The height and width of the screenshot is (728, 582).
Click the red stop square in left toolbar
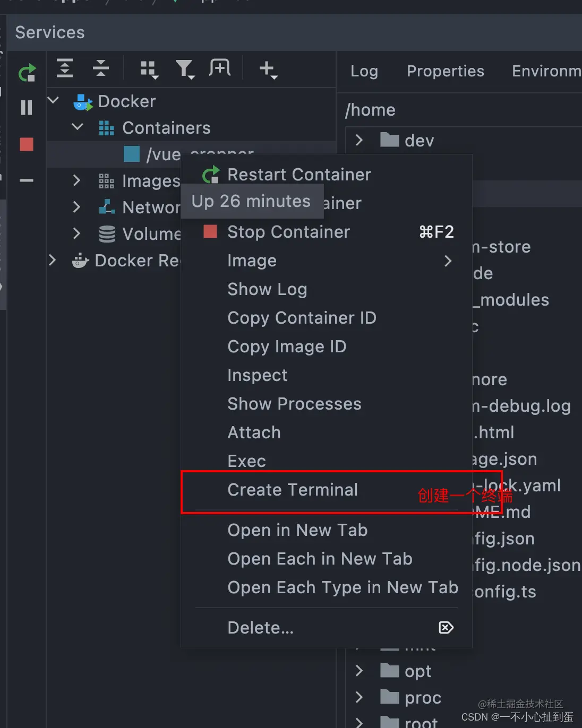[27, 144]
